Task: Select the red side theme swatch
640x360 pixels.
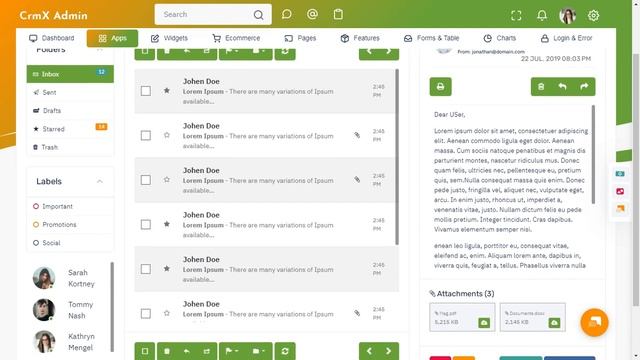Action: 620,191
